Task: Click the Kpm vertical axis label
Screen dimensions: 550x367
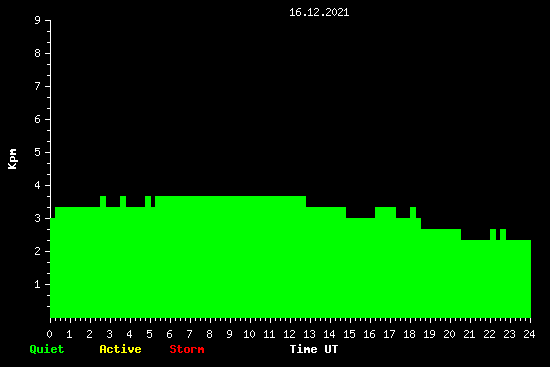Action: pos(12,159)
